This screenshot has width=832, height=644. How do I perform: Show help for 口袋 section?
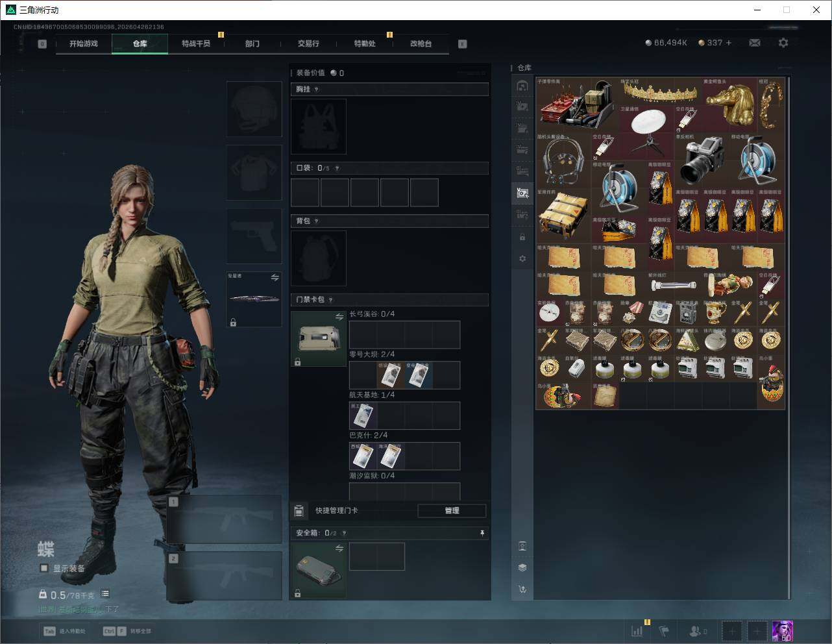coord(337,168)
